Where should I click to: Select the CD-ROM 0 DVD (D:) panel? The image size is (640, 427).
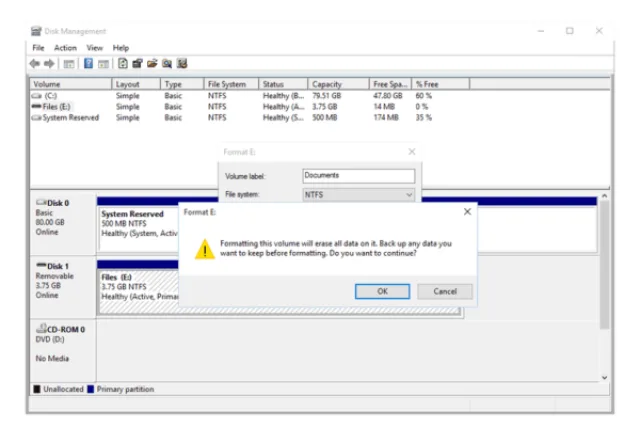(x=63, y=350)
